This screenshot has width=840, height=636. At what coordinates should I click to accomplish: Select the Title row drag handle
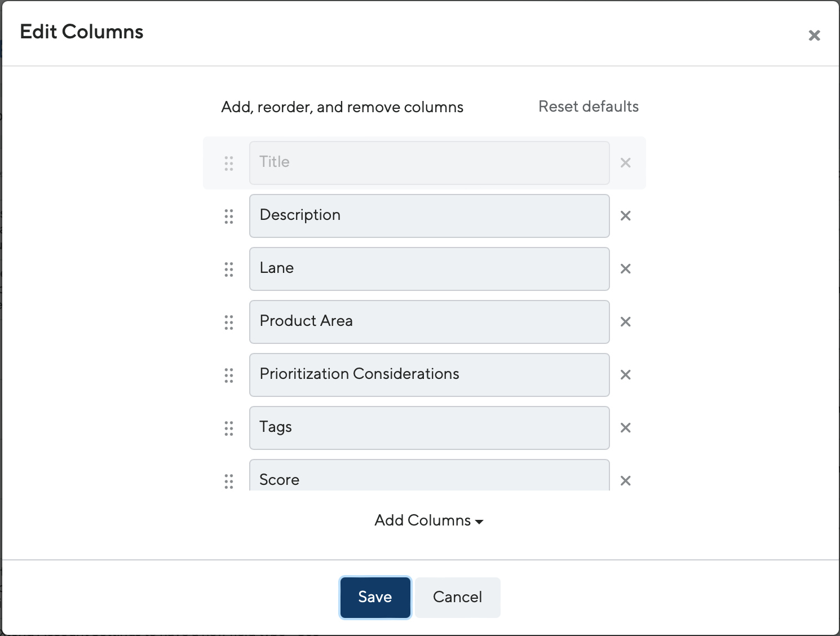(229, 163)
